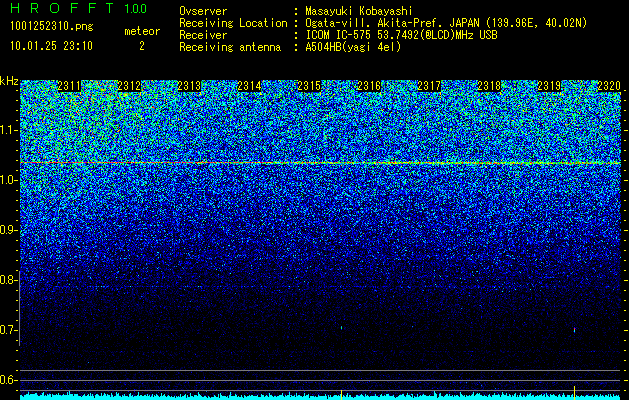Click the 2314 time label
Screen dimensions: 629x400
[x=249, y=86]
